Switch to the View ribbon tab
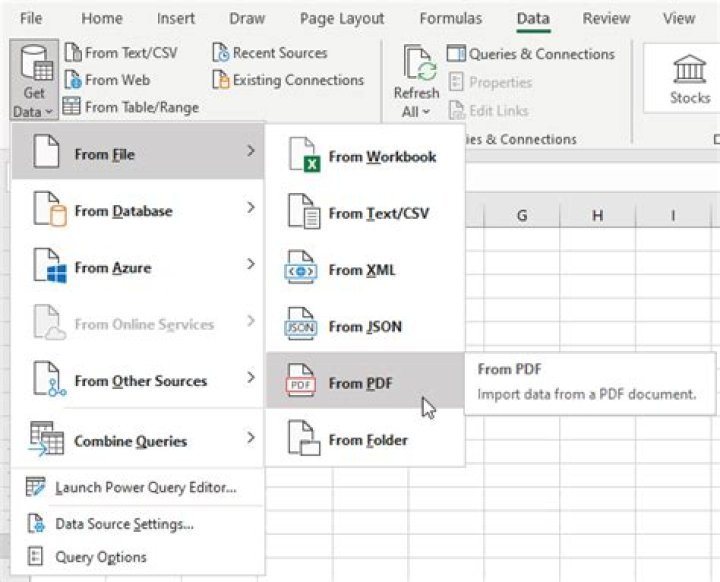The width and height of the screenshot is (720, 582). tap(679, 18)
